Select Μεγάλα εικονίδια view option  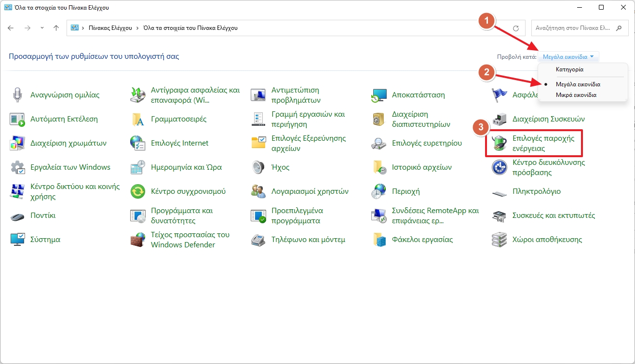pos(578,84)
